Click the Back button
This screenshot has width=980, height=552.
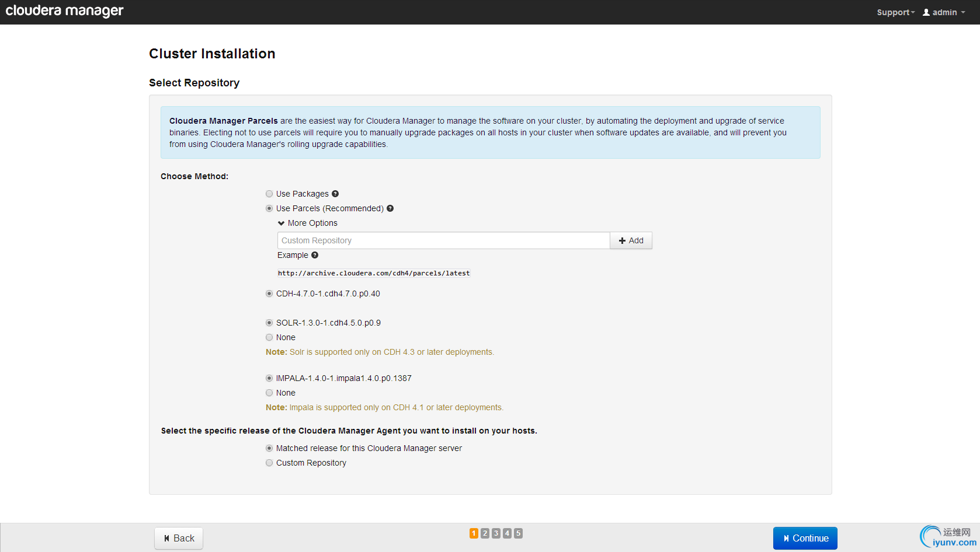pos(179,538)
